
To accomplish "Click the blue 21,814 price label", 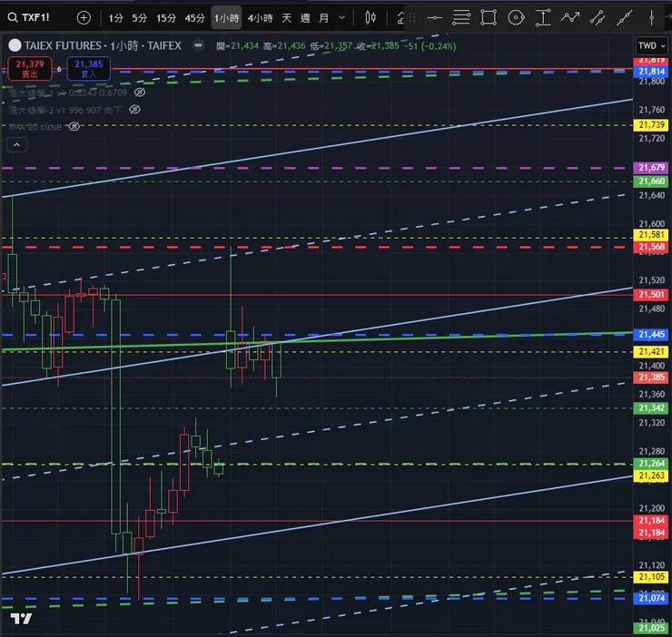I will 651,72.
